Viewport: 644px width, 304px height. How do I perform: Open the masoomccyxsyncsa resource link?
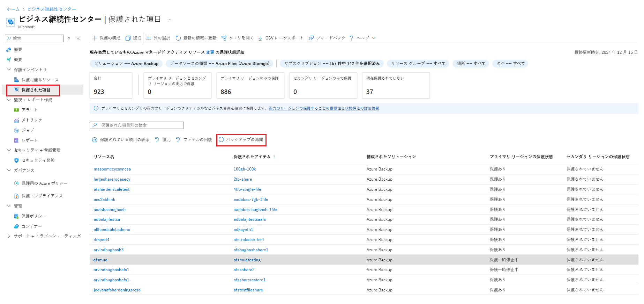[x=112, y=169]
